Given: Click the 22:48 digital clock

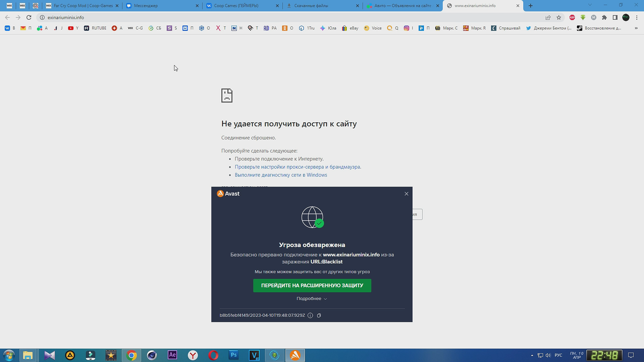Looking at the screenshot, I should [x=605, y=355].
